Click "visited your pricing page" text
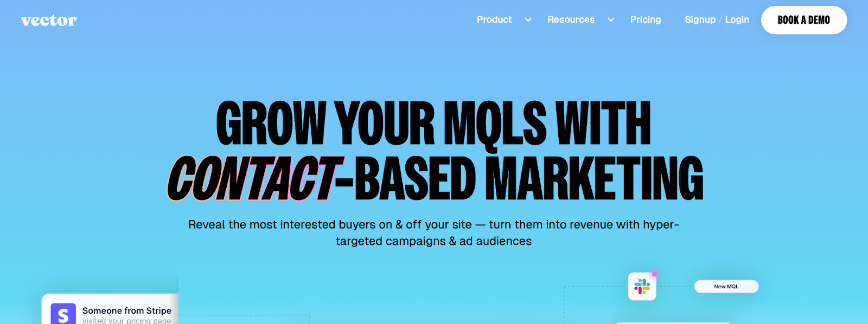Image resolution: width=868 pixels, height=324 pixels. [x=126, y=321]
